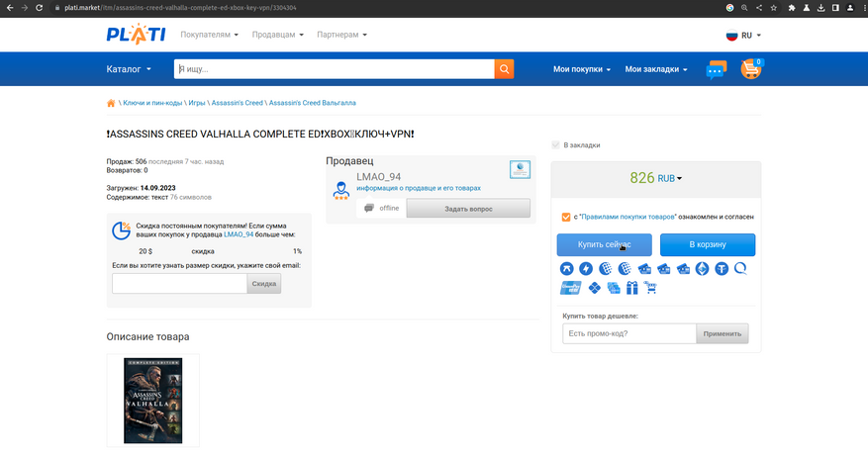The image size is (868, 459).
Task: Click the 'Задать вопрос' button
Action: (468, 209)
